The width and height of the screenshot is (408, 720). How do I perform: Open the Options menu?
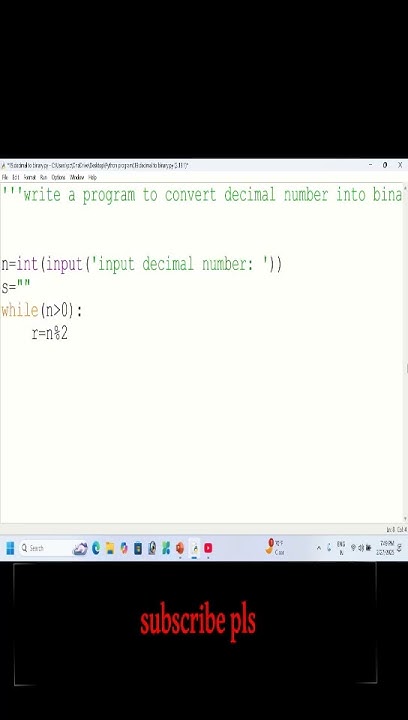click(x=58, y=177)
